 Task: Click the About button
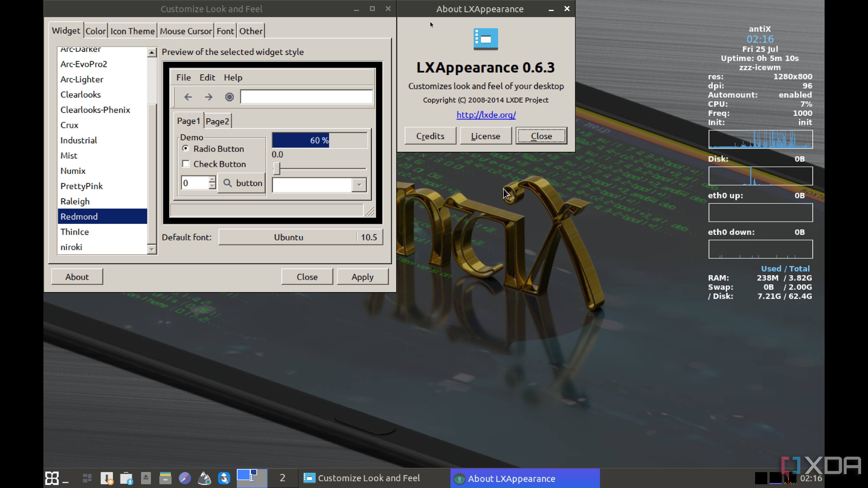77,277
